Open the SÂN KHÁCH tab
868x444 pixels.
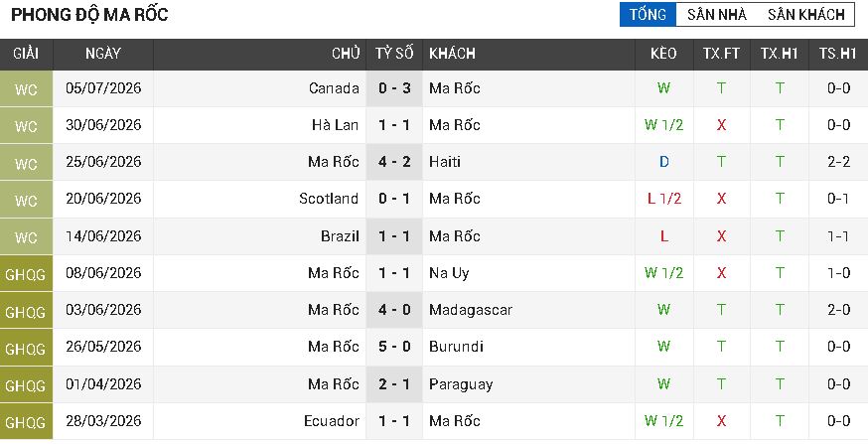click(x=806, y=14)
